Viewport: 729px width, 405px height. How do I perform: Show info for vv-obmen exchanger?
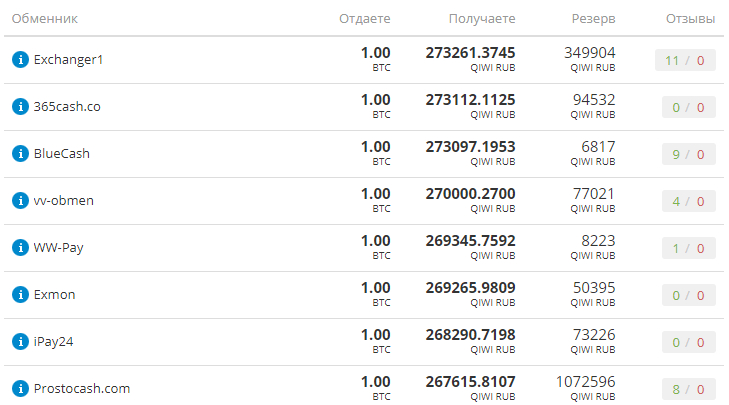pyautogui.click(x=20, y=200)
